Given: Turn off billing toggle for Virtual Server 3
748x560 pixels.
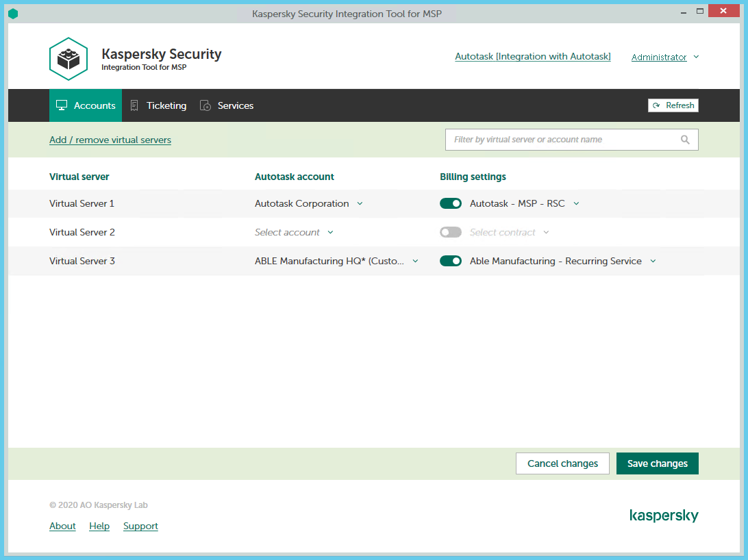Looking at the screenshot, I should (x=451, y=261).
